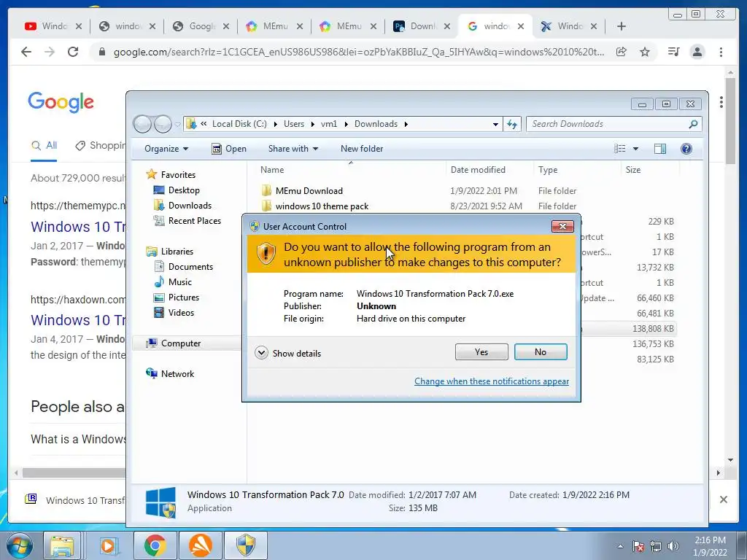
Task: Expand Show details in UAC dialog
Action: click(287, 353)
